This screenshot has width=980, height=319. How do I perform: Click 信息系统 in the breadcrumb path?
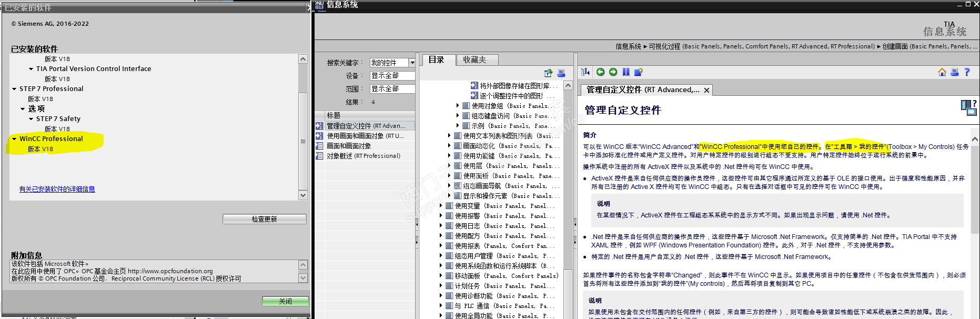coord(629,46)
